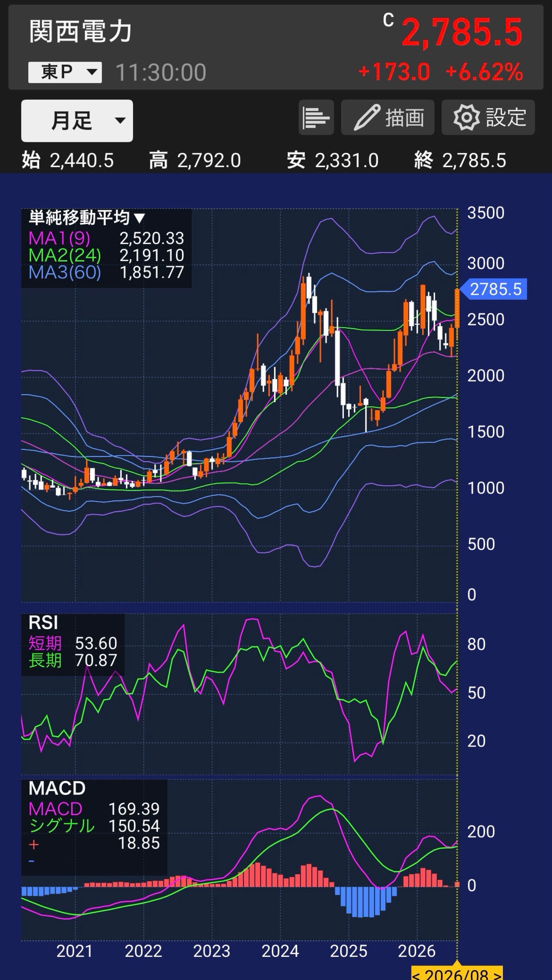552x980 pixels.
Task: Tap the MACD 169.39 reading
Action: click(x=94, y=809)
